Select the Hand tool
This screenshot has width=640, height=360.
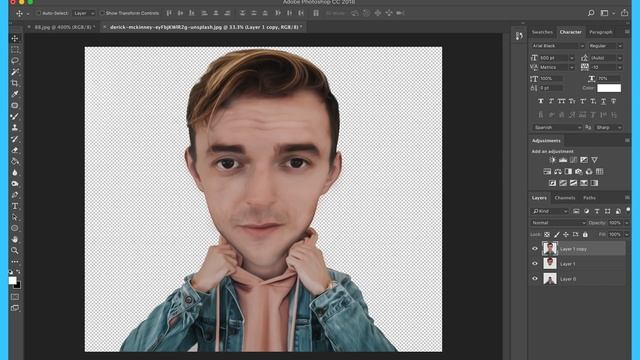(15, 239)
